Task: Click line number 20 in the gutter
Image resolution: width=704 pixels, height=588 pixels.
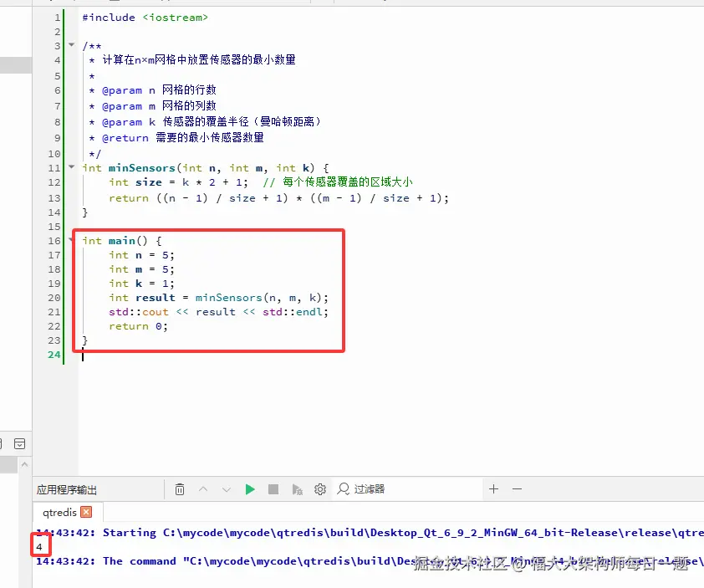Action: 54,298
